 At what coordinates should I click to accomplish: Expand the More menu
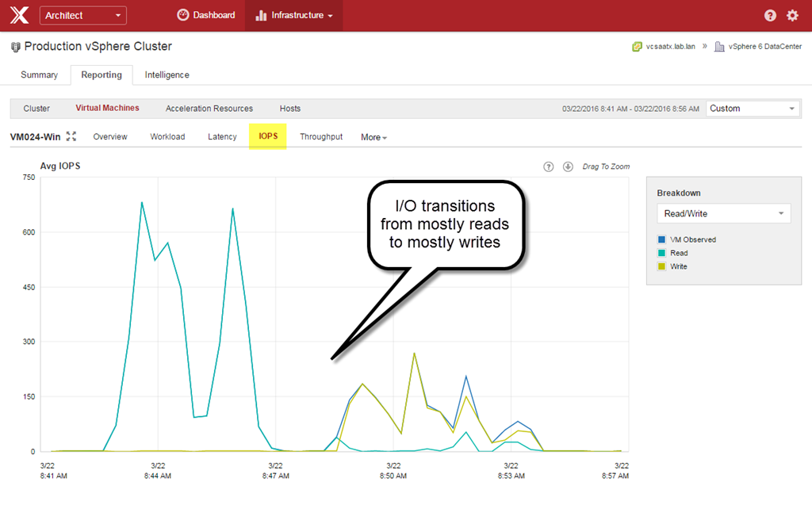pyautogui.click(x=373, y=137)
